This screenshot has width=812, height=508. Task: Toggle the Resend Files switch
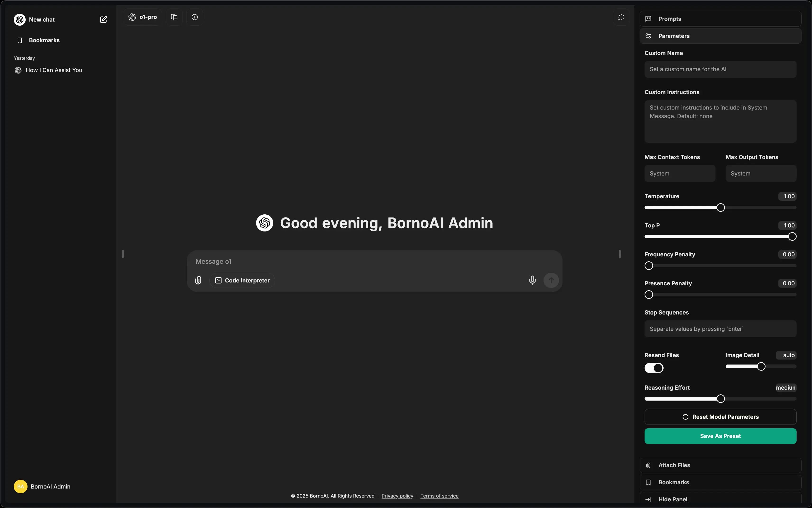pyautogui.click(x=654, y=368)
